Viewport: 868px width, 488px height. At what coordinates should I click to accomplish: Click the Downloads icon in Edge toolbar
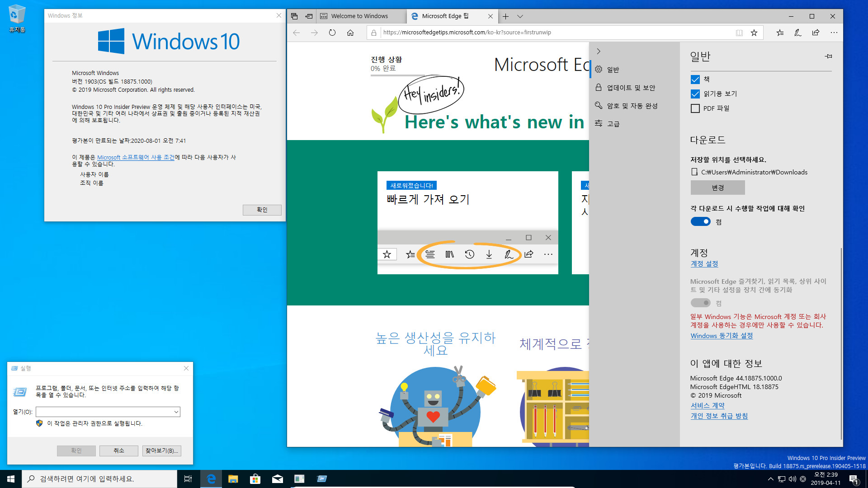[x=490, y=254]
